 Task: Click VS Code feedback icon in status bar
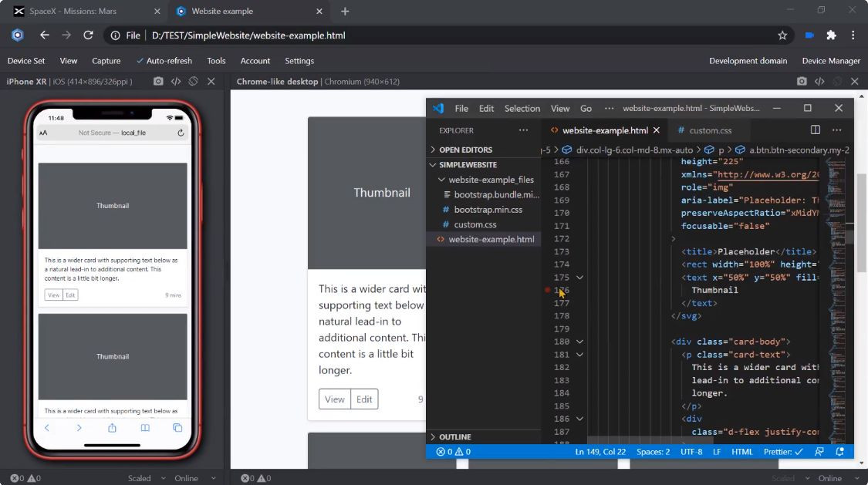(819, 452)
